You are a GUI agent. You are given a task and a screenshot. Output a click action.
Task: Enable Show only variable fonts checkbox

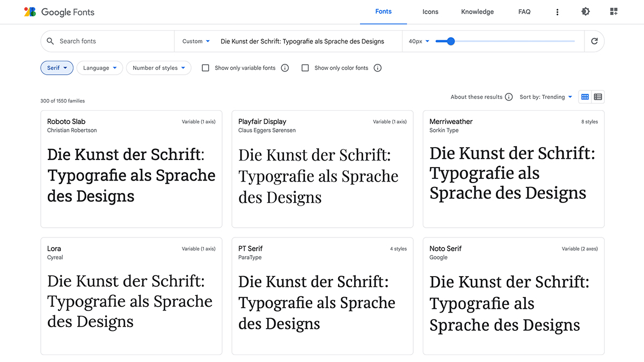(x=205, y=68)
